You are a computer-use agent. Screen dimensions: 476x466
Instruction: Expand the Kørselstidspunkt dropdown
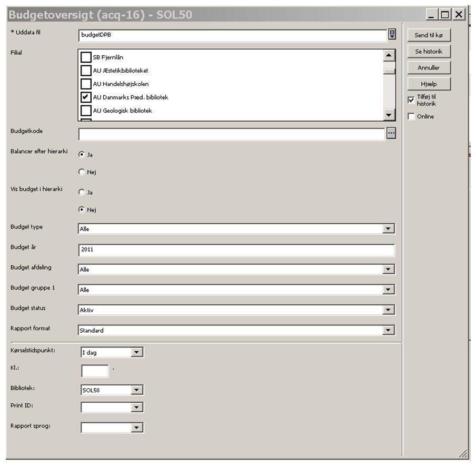pyautogui.click(x=137, y=353)
